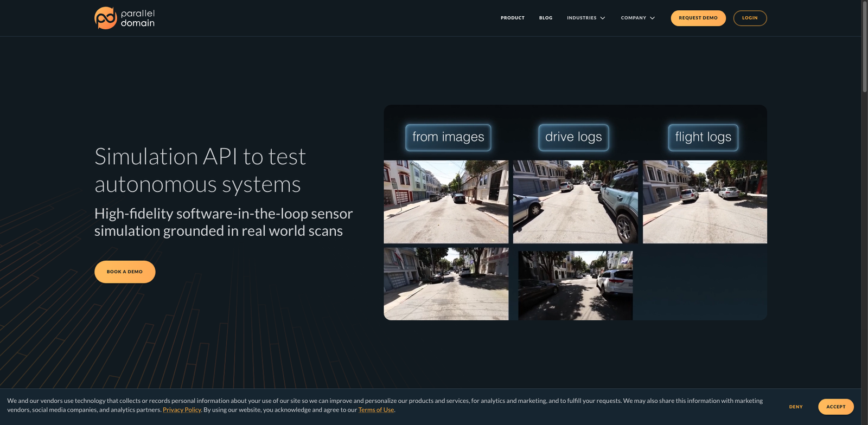Click the Login button
Image resolution: width=868 pixels, height=425 pixels.
(x=749, y=18)
